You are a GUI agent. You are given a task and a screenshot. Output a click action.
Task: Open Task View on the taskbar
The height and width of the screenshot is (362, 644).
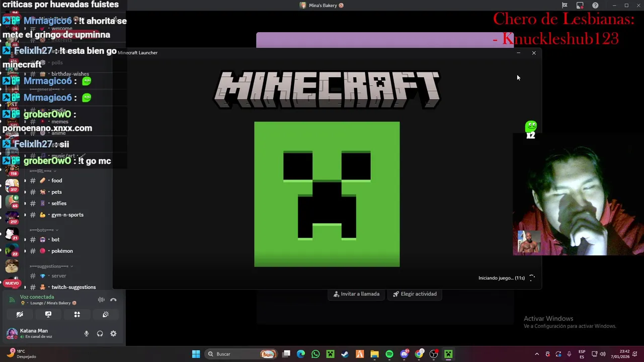286,354
